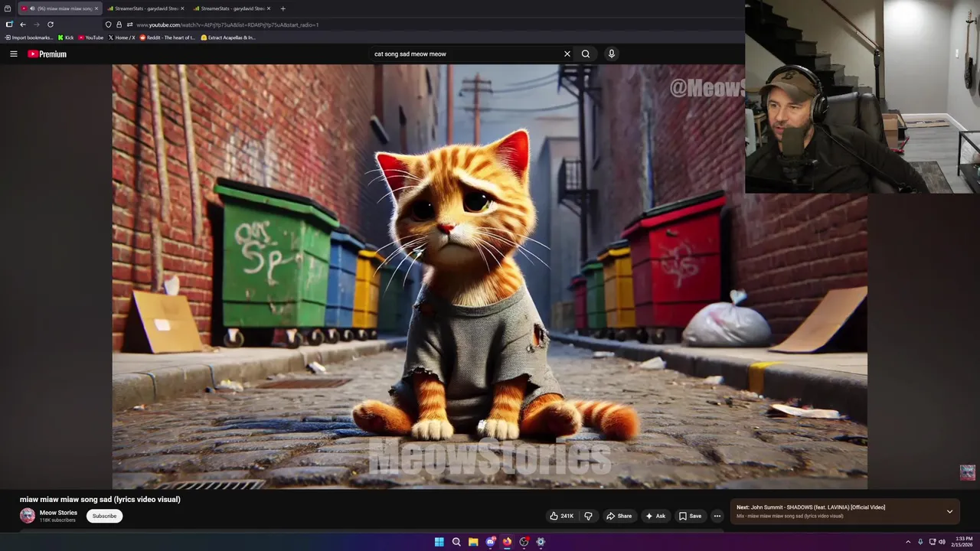Expand the Next up mix panel chevron

[x=949, y=511]
